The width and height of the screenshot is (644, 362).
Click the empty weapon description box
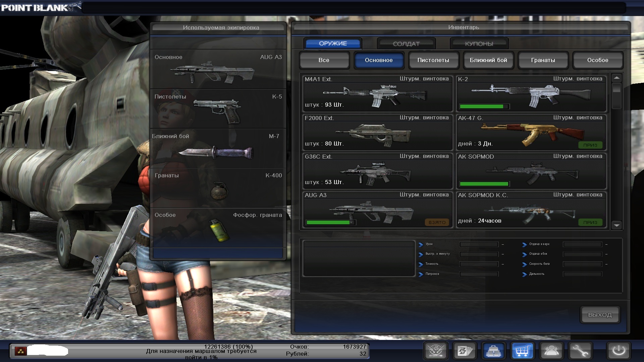(359, 258)
